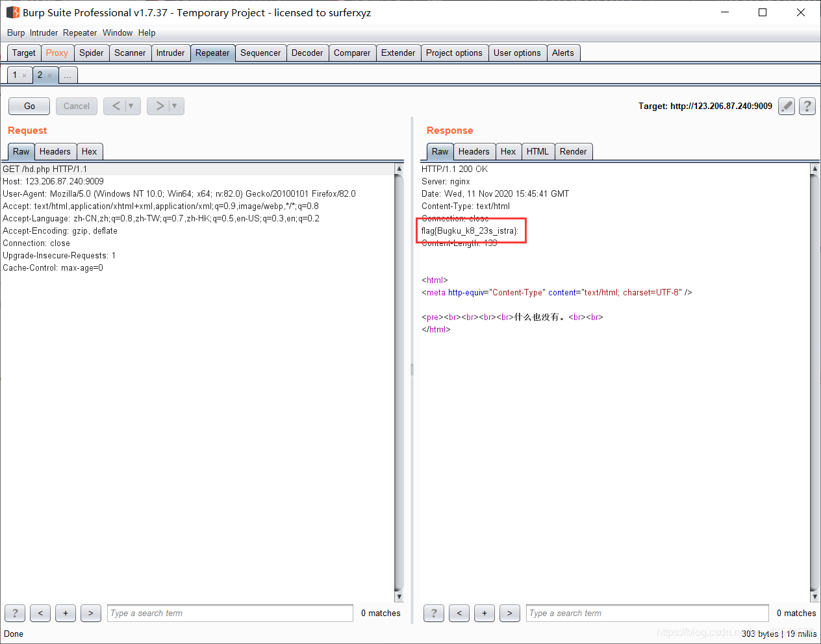Click the GET /hd.php HTTP/1.1 request line
The width and height of the screenshot is (821, 644).
click(45, 169)
